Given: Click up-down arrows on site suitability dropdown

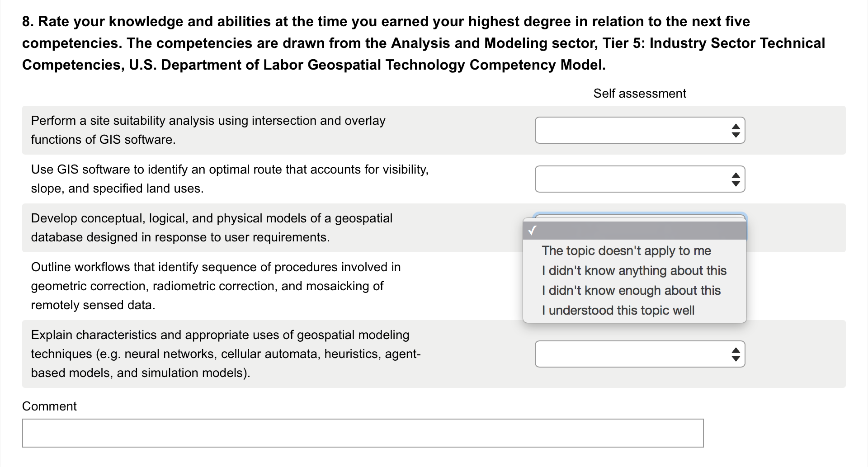Looking at the screenshot, I should click(x=736, y=130).
